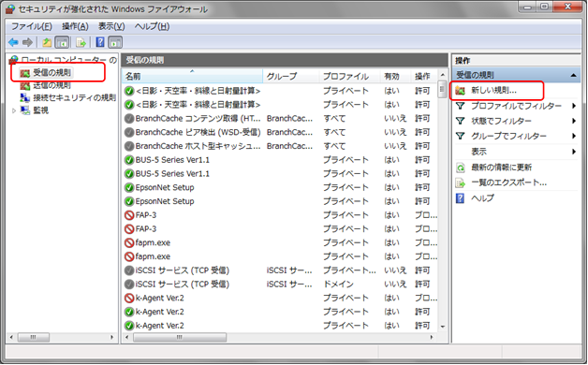Viewport: 588px width, 365px height.
Task: Open the 操作(A) menu
Action: 75,26
